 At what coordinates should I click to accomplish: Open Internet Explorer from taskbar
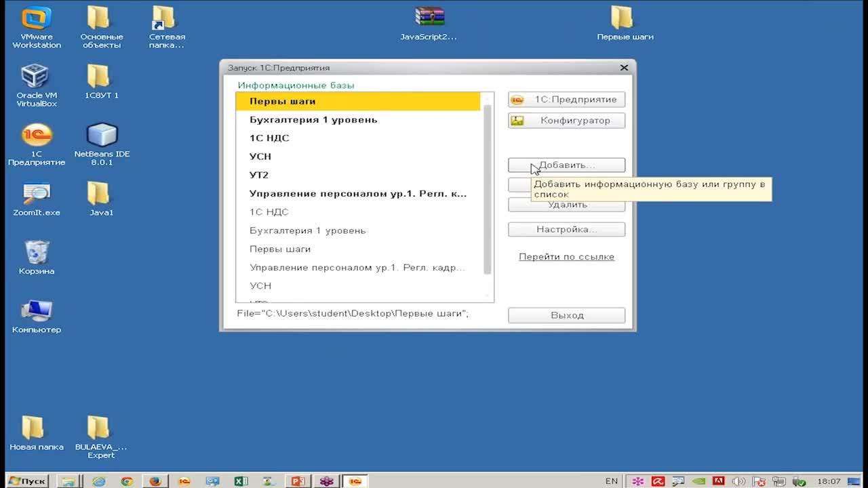pyautogui.click(x=99, y=481)
